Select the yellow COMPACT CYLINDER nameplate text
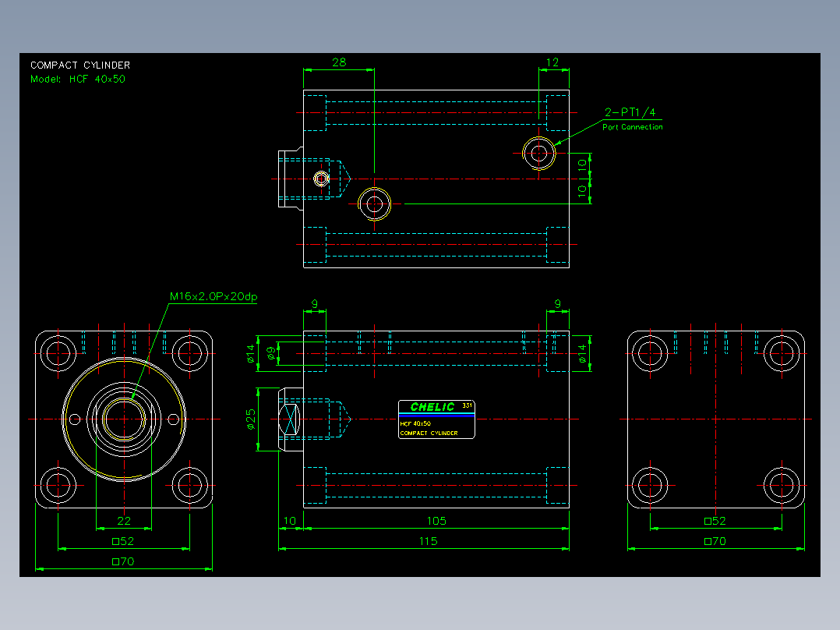The image size is (840, 630). (x=429, y=434)
